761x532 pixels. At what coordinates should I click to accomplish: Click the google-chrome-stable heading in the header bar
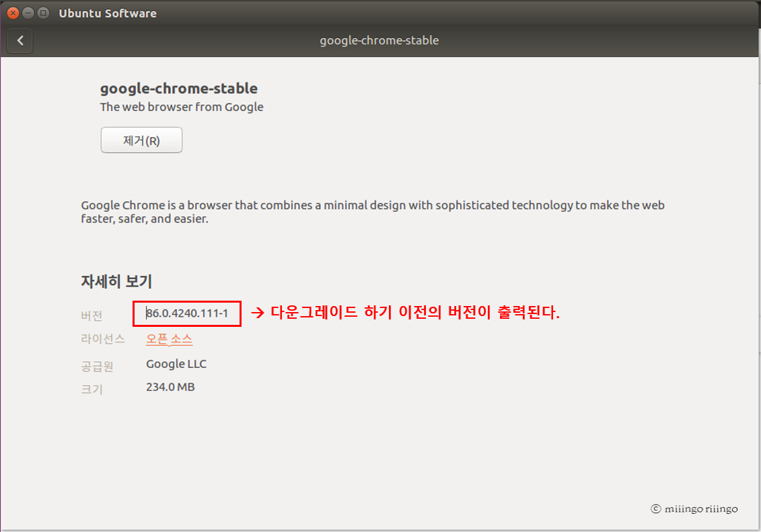pos(379,40)
